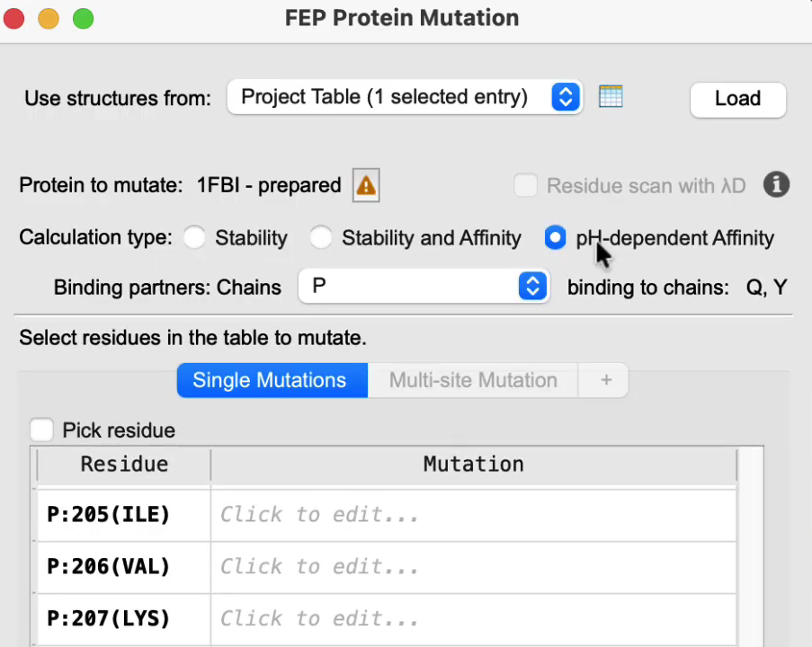Screen dimensions: 812x647
Task: Click the orange warning triangle icon
Action: [x=366, y=185]
